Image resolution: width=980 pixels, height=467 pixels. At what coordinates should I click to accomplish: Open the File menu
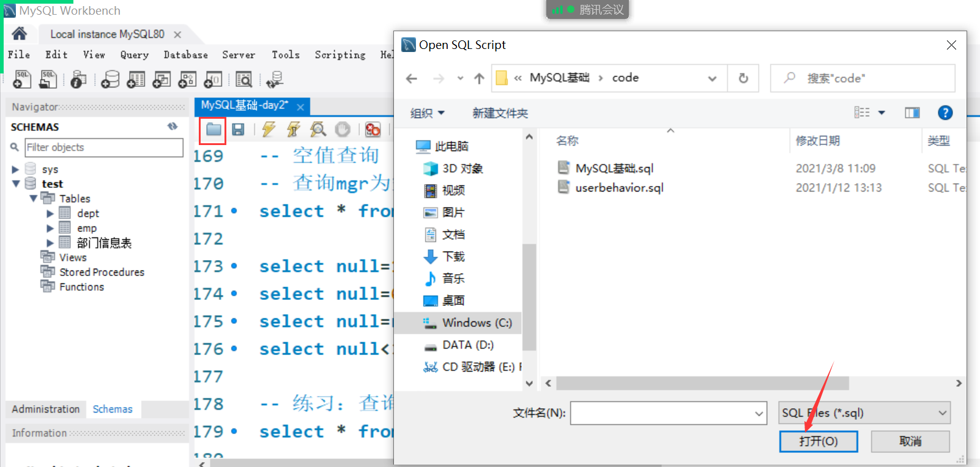point(19,54)
